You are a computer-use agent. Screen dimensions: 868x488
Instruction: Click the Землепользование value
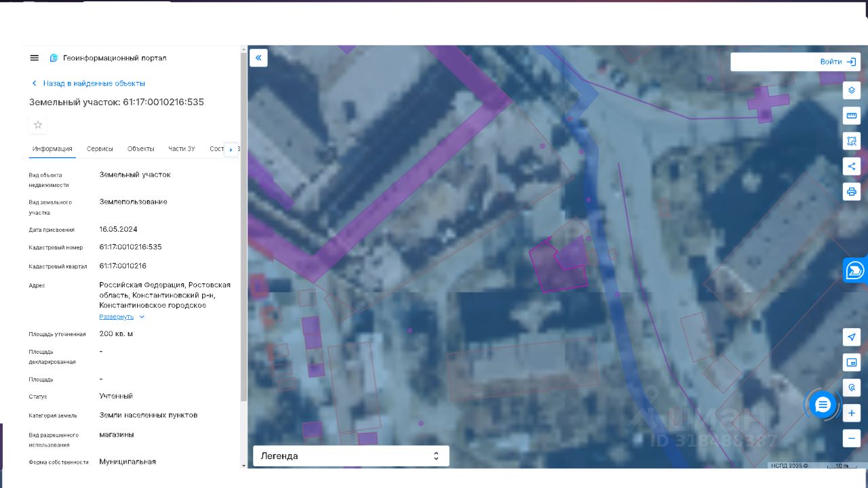coord(133,202)
